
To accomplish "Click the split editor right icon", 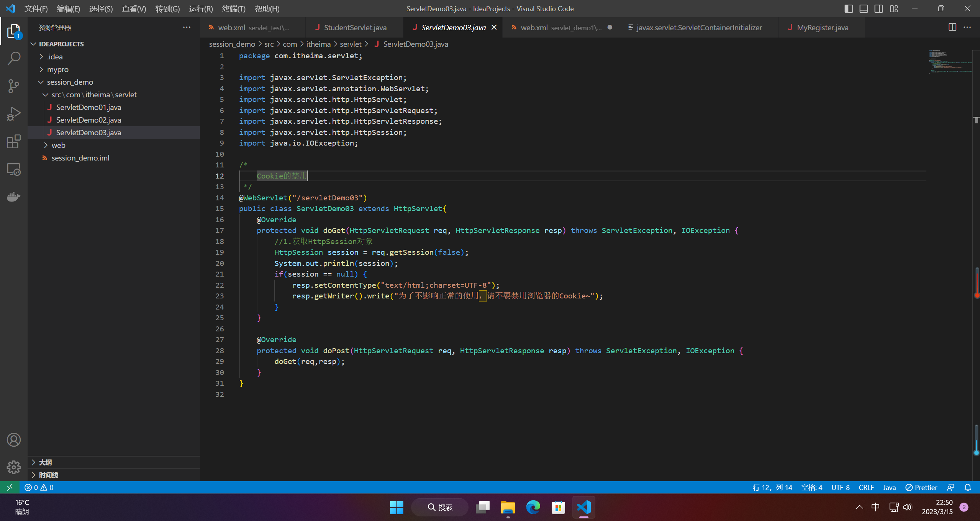I will 952,27.
